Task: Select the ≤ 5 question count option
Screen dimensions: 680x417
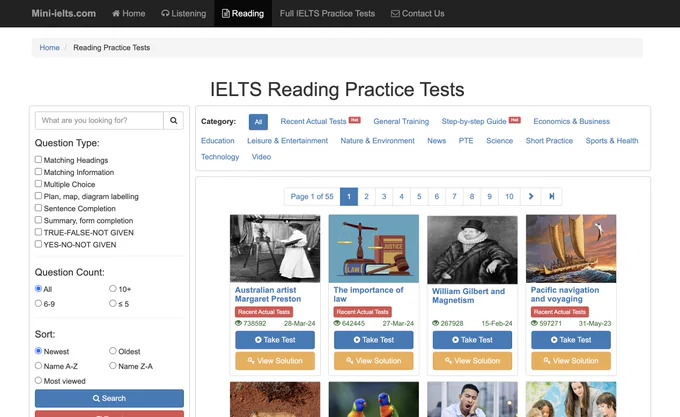Action: (x=113, y=303)
